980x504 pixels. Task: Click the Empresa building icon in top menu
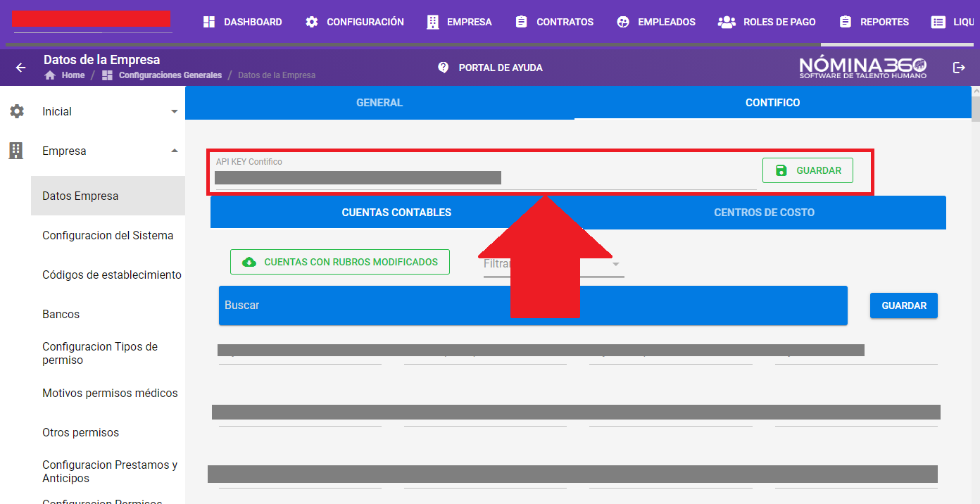(433, 22)
